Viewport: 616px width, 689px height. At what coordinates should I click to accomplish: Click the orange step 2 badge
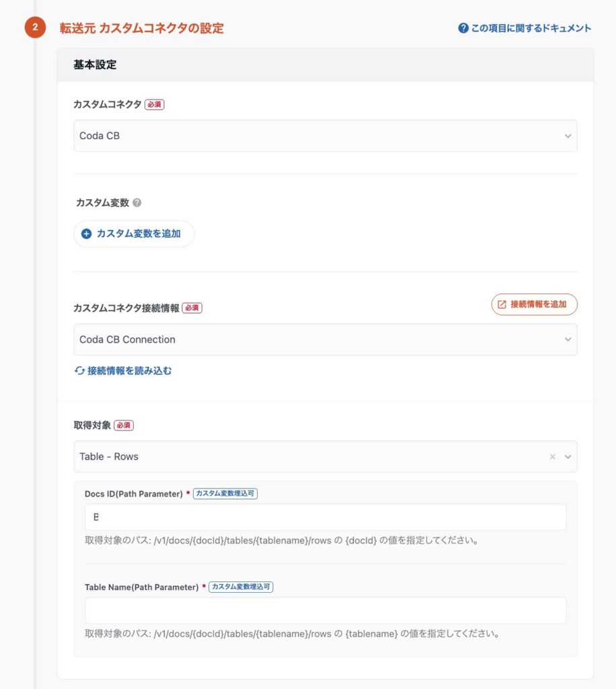(x=35, y=28)
